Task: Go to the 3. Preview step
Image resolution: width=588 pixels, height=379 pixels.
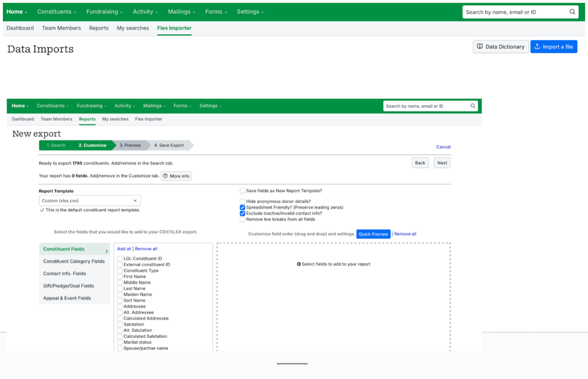Action: click(x=130, y=146)
